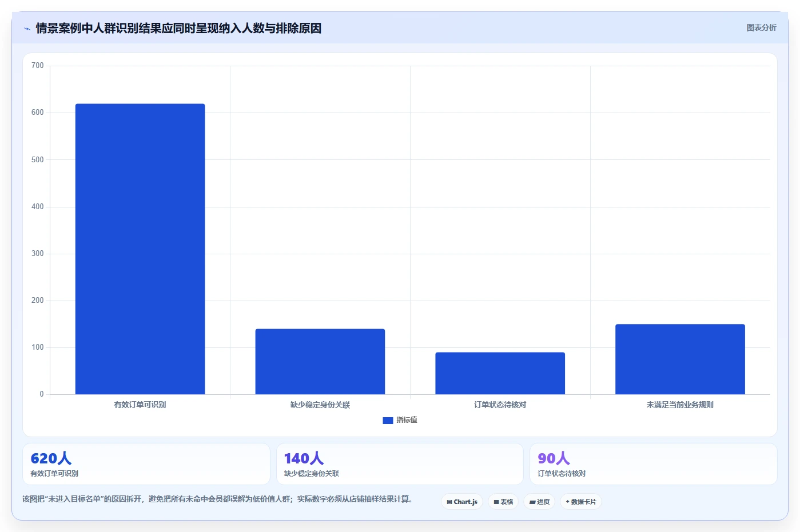Click the footnote text starting 该图把
Viewport: 800px width, 532px height.
tap(217, 499)
